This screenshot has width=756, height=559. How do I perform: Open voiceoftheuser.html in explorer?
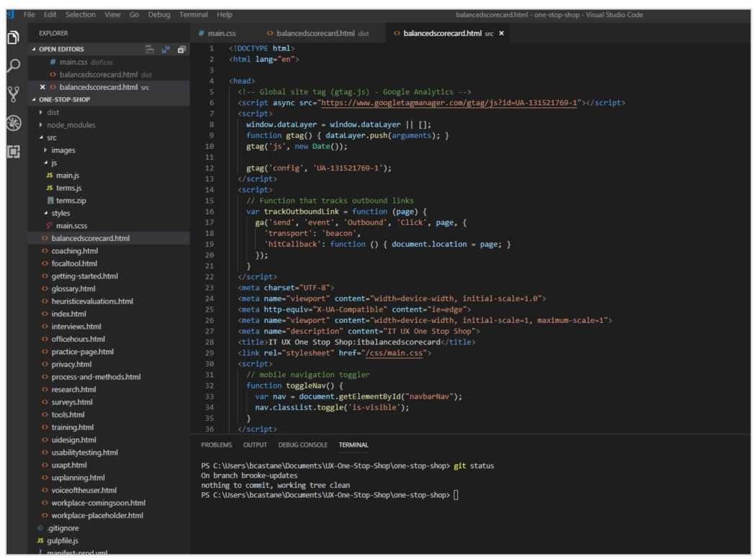[x=109, y=490]
